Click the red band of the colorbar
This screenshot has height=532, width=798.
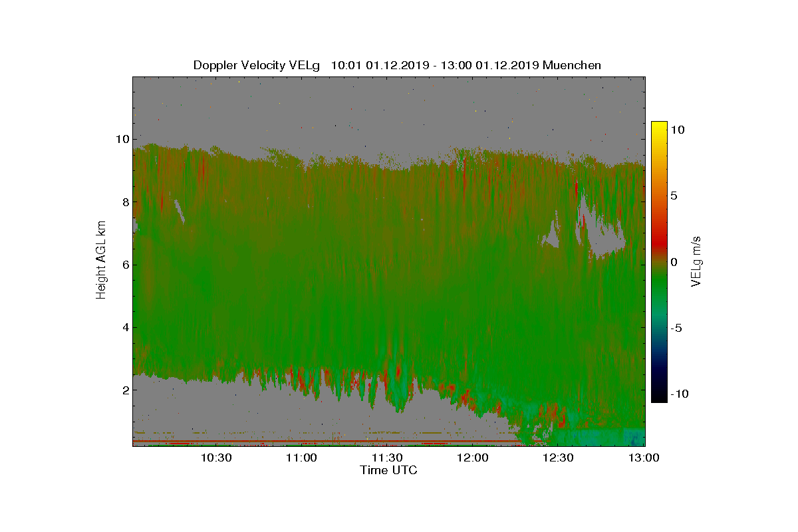point(659,243)
